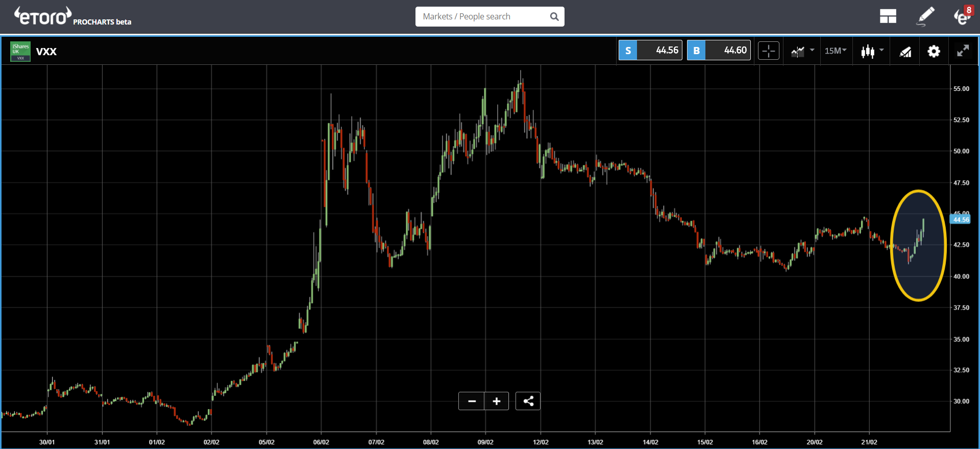Open chart settings gear
Image resolution: width=980 pixels, height=449 pixels.
934,51
